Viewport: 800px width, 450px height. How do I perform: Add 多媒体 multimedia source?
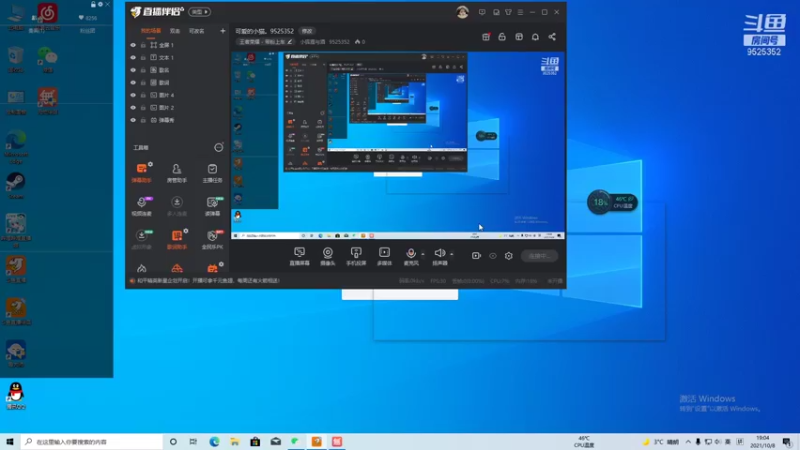click(x=384, y=256)
